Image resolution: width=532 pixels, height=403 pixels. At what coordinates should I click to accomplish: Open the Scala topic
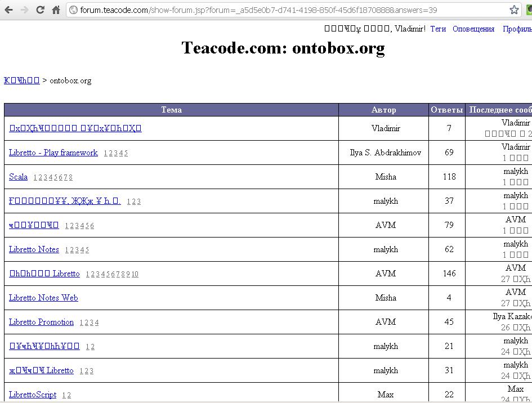[x=18, y=177]
